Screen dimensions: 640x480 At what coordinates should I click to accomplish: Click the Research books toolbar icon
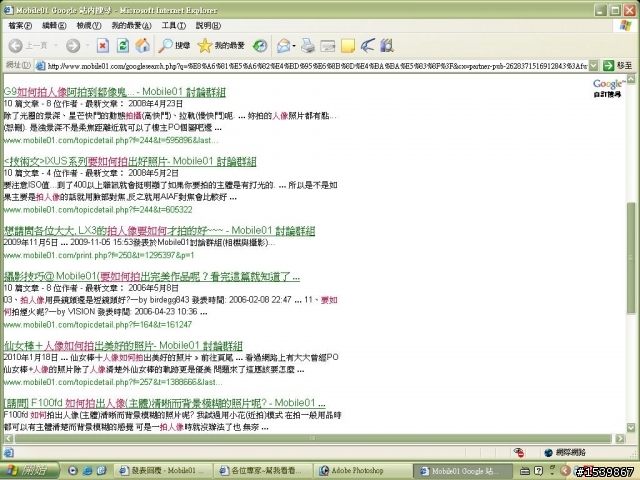tap(387, 45)
